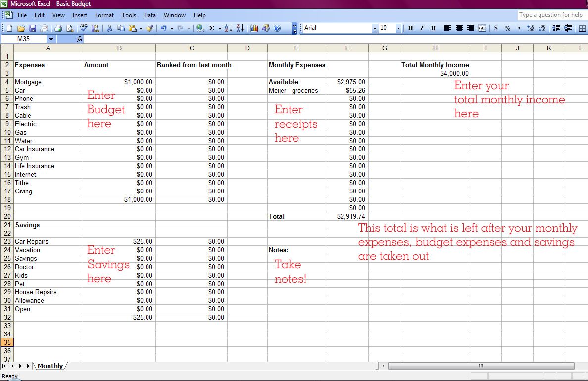Open the Print Preview icon

(x=70, y=28)
